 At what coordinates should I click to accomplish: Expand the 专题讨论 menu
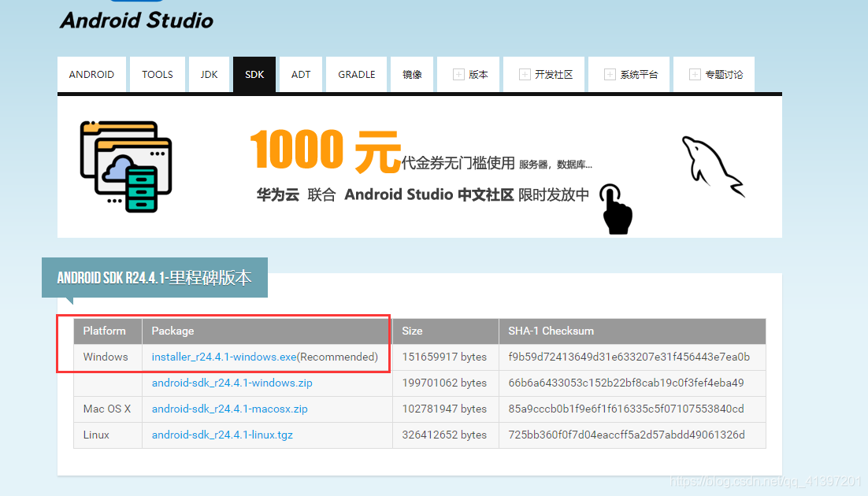(715, 74)
